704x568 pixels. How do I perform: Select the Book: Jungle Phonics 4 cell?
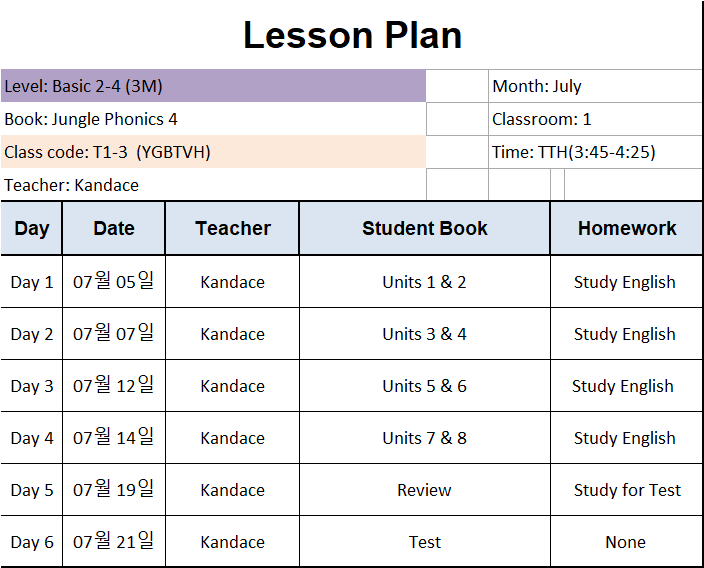(213, 119)
